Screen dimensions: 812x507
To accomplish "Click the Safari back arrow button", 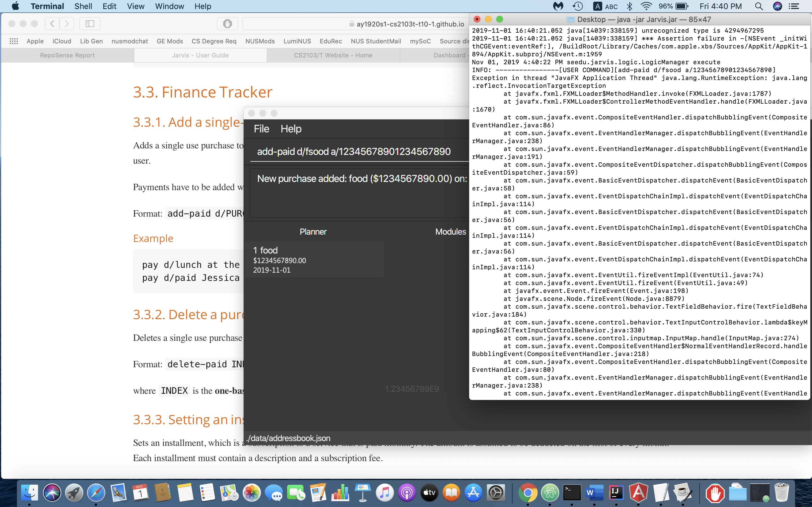I will (x=52, y=23).
